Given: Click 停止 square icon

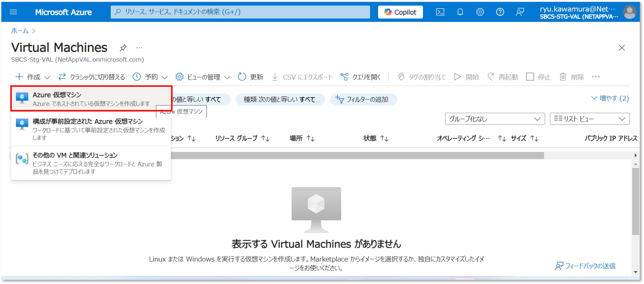Looking at the screenshot, I should pyautogui.click(x=530, y=77).
